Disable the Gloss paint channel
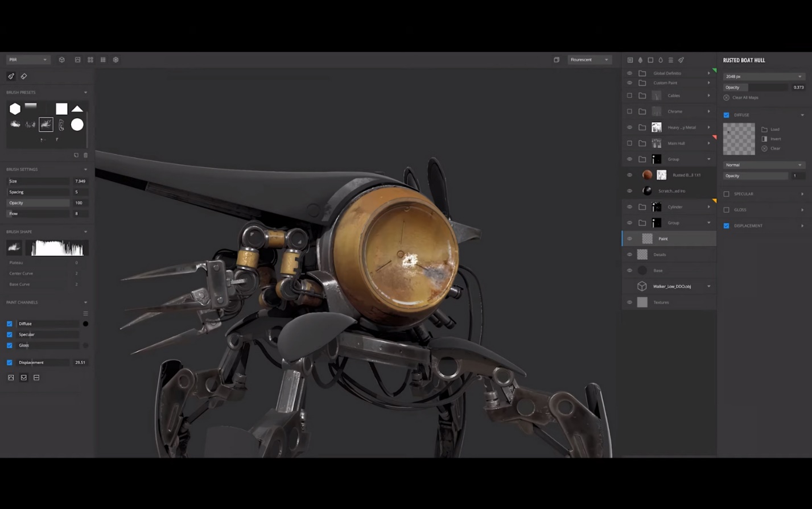Image resolution: width=812 pixels, height=509 pixels. click(x=9, y=345)
